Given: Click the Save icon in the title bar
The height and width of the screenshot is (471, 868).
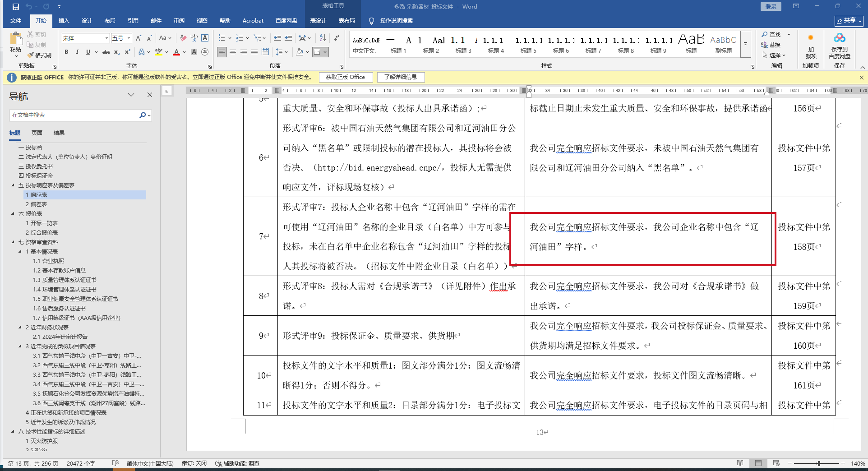Looking at the screenshot, I should [16, 6].
